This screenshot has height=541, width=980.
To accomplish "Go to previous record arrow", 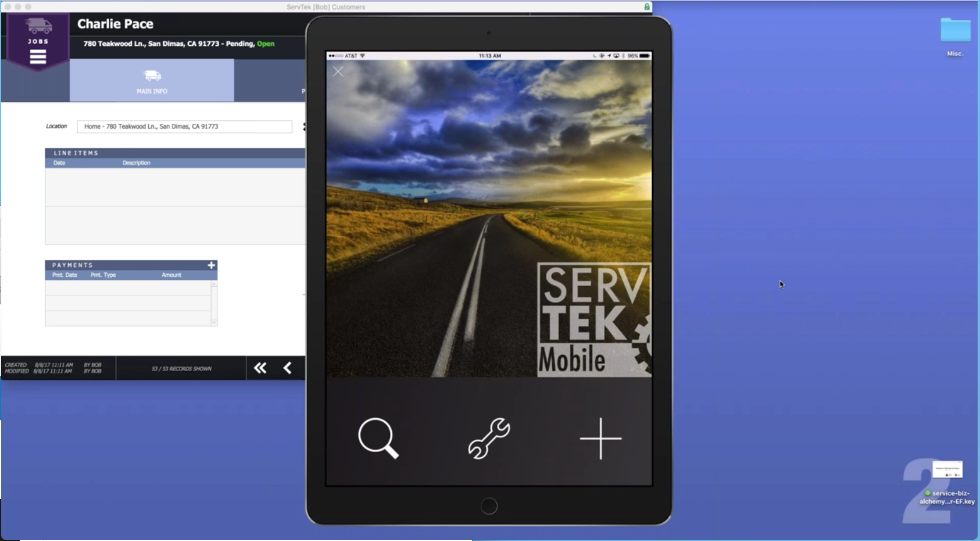I will 287,368.
